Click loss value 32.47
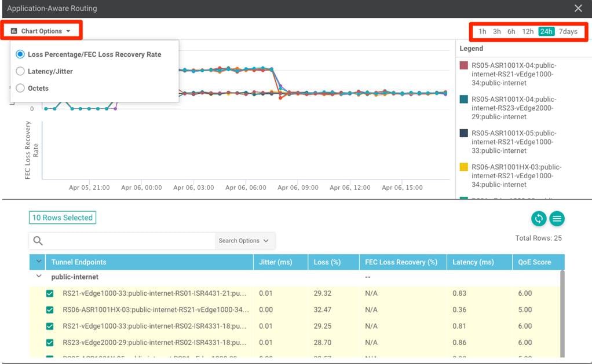 (x=322, y=310)
